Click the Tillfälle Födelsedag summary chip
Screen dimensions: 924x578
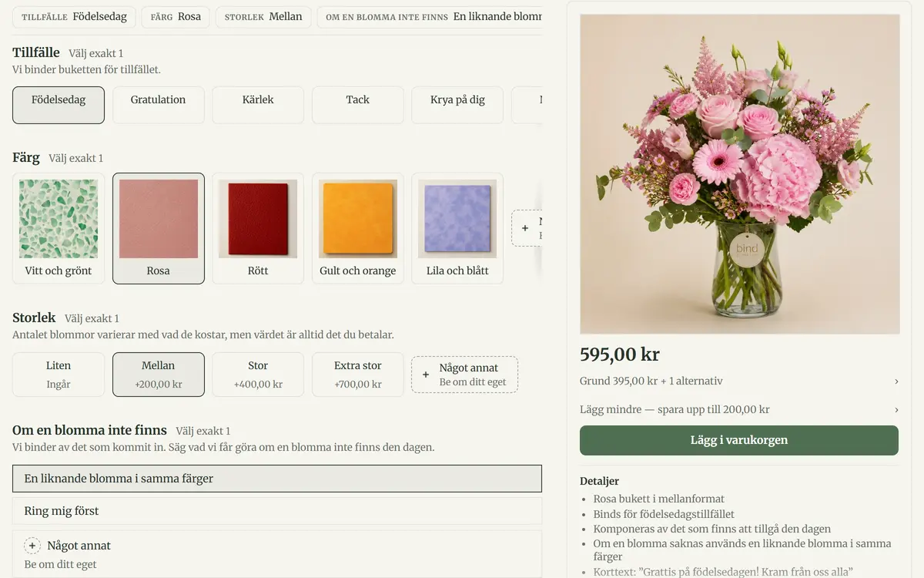point(75,17)
